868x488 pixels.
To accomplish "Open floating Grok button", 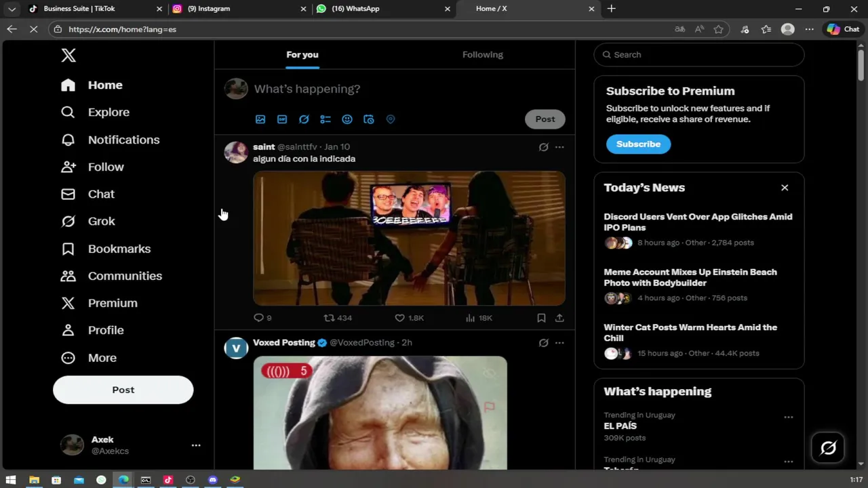I will point(829,448).
